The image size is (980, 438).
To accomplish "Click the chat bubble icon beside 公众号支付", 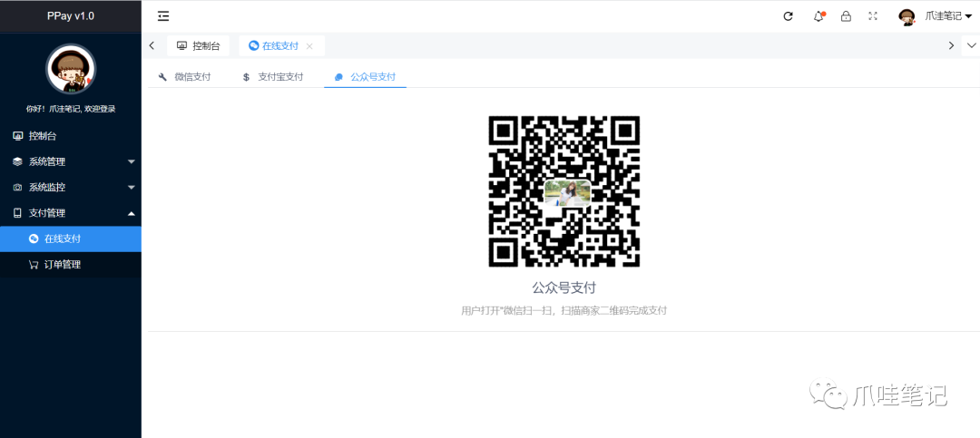I will [338, 77].
